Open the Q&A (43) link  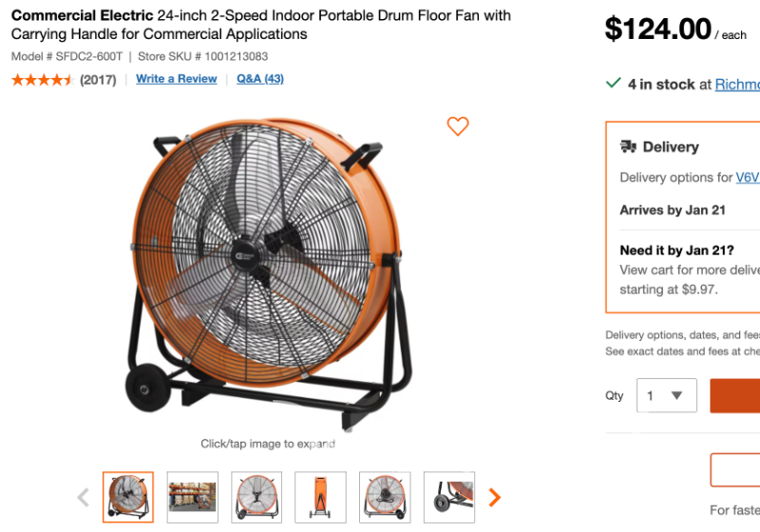point(260,79)
